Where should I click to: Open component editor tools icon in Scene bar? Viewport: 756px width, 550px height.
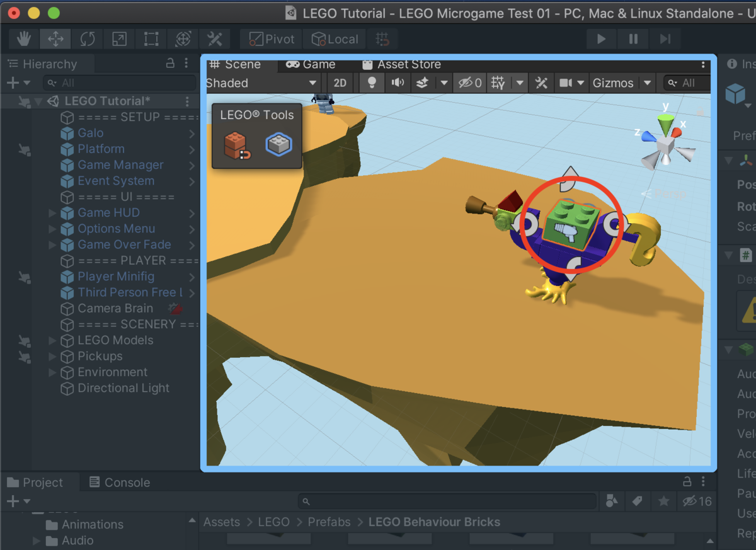click(541, 83)
